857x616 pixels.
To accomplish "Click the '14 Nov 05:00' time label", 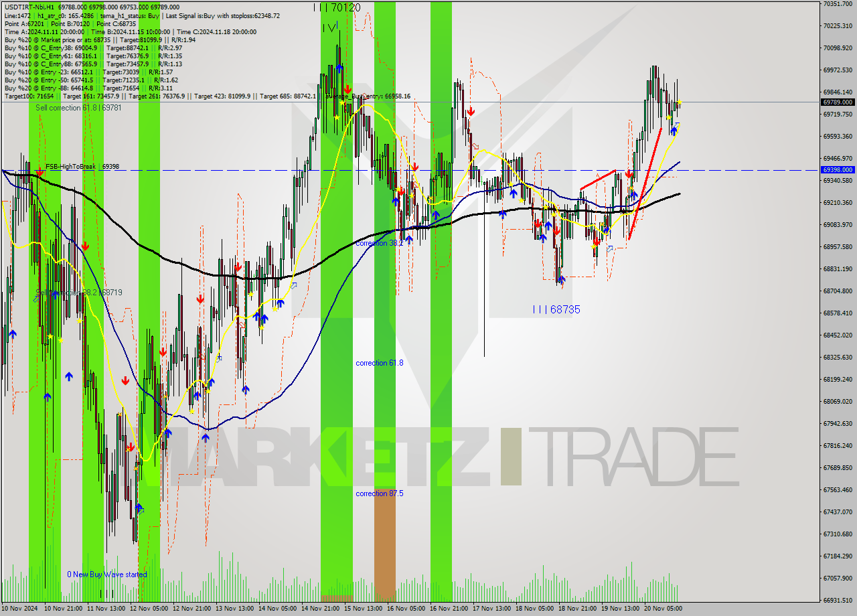I will [x=277, y=609].
